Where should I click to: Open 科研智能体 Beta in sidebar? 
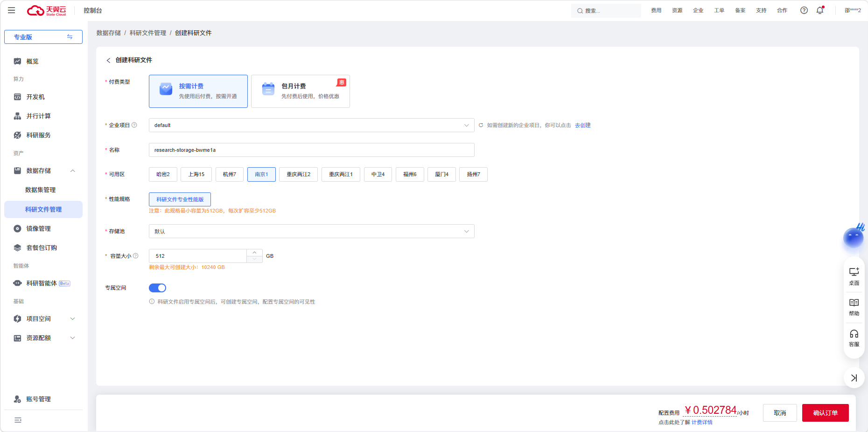click(x=43, y=283)
